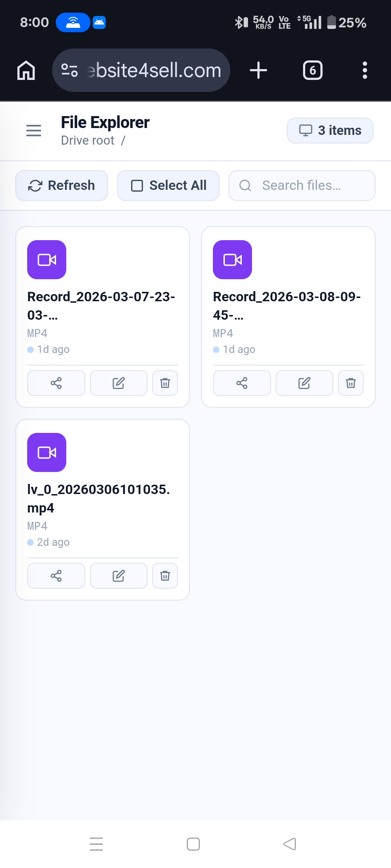391x868 pixels.
Task: Open the hamburger navigation menu
Action: tap(33, 130)
